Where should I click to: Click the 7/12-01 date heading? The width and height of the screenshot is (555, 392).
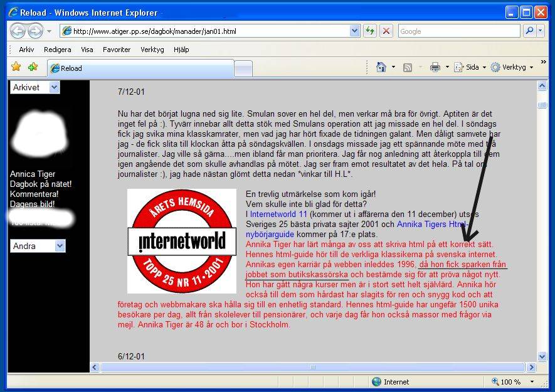tap(131, 92)
